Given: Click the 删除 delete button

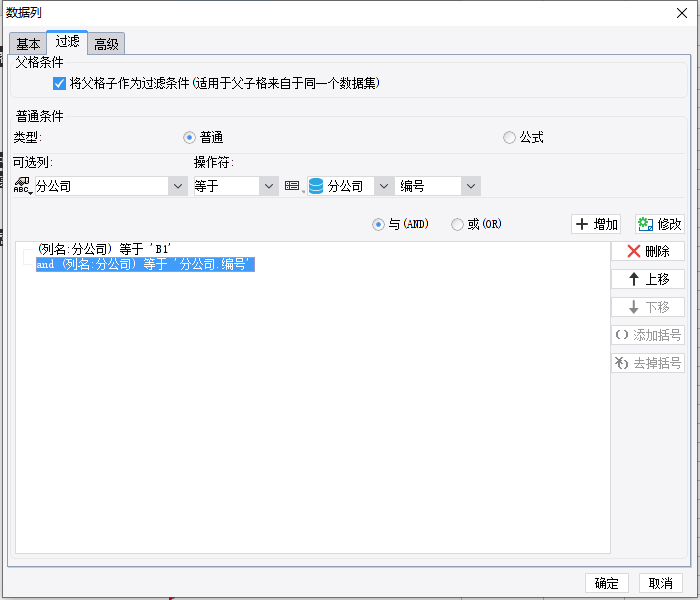Looking at the screenshot, I should [648, 251].
